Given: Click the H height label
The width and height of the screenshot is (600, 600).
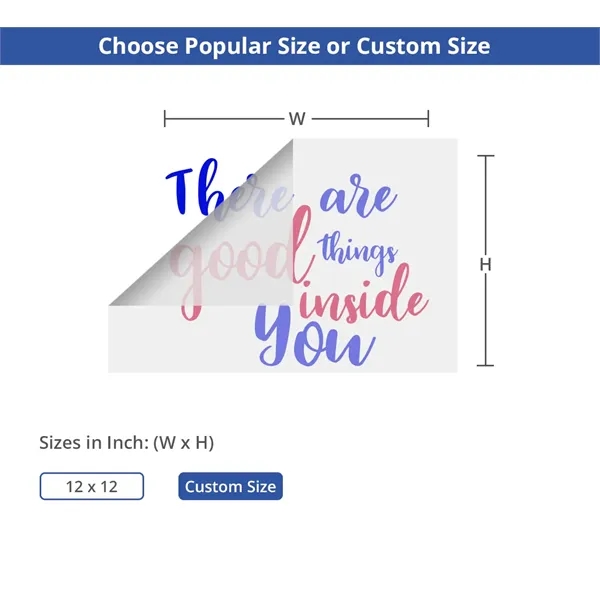Looking at the screenshot, I should point(486,265).
